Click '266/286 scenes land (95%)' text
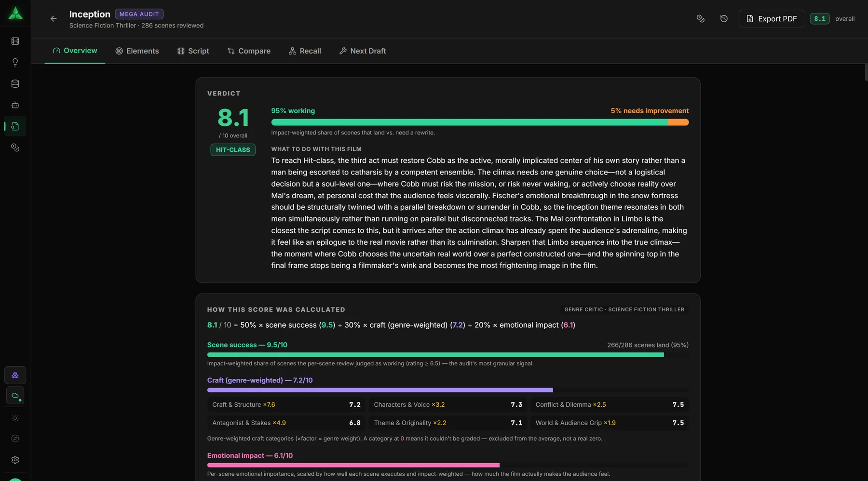Screen dimensions: 868x481 pos(648,345)
